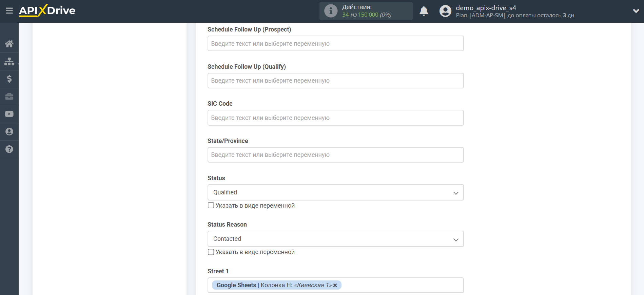
Task: Click the actions info icon
Action: coord(331,11)
